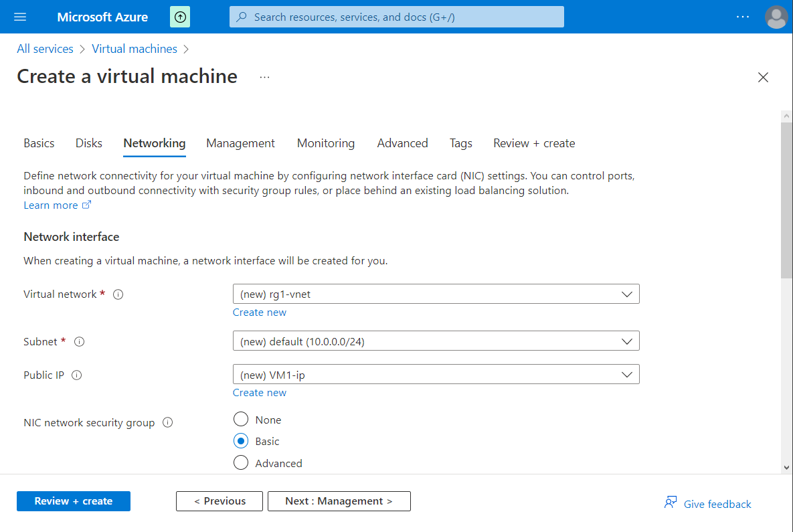The height and width of the screenshot is (532, 793).
Task: Focus the search resources, services, and docs box
Action: [396, 17]
